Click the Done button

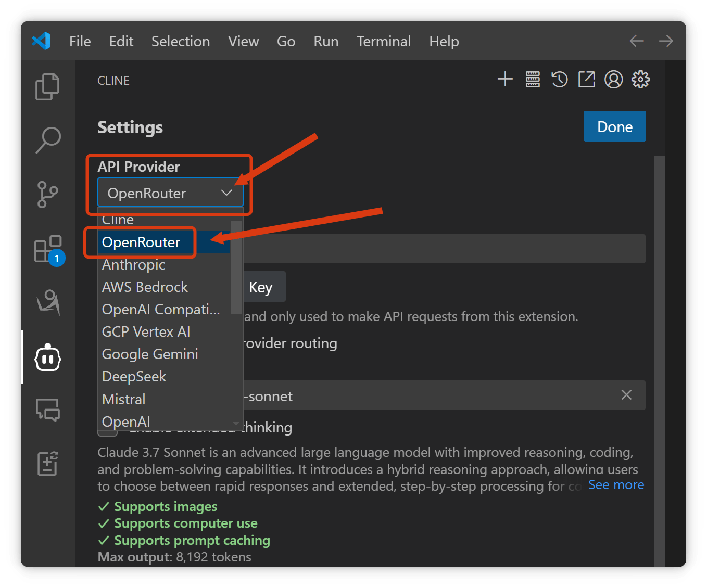pos(615,126)
